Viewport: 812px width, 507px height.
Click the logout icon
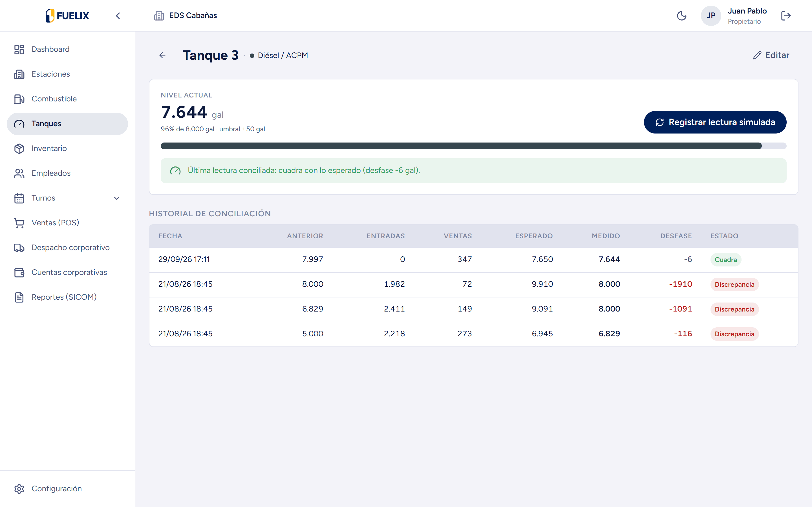tap(786, 16)
